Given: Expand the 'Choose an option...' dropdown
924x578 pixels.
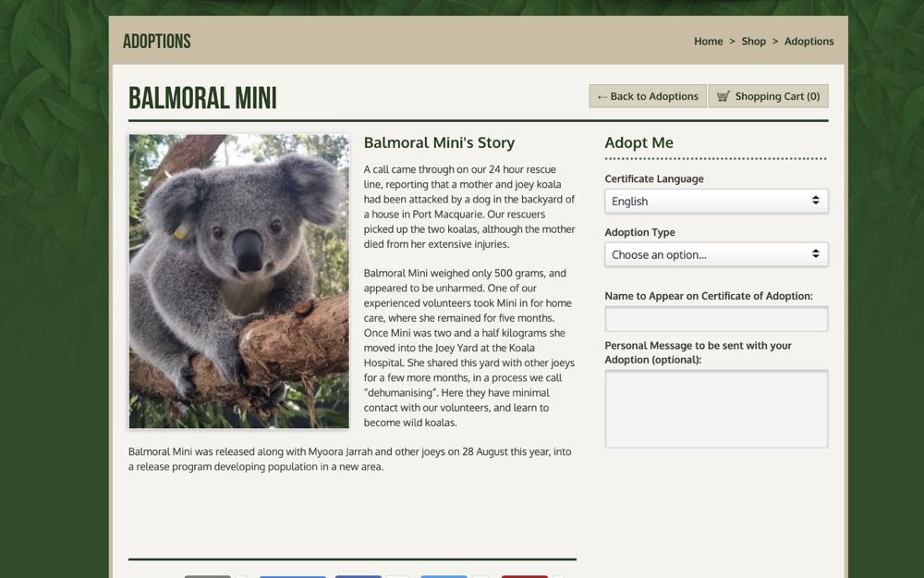Looking at the screenshot, I should tap(715, 254).
